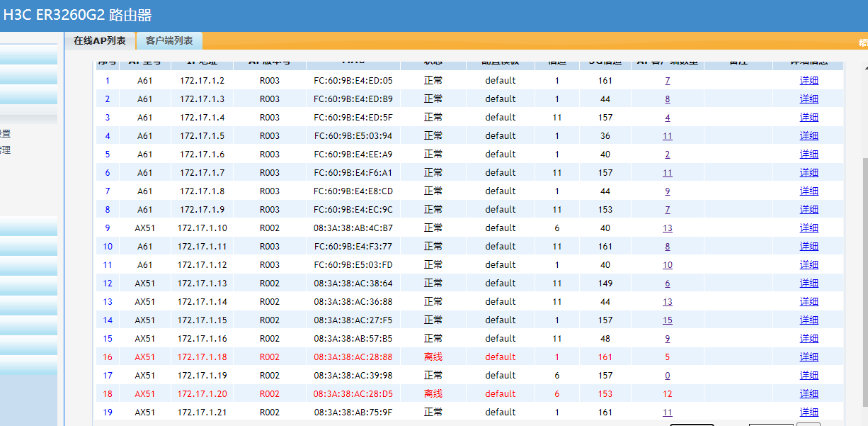Open the 客户端列表 tab
This screenshot has width=868, height=426.
(169, 41)
